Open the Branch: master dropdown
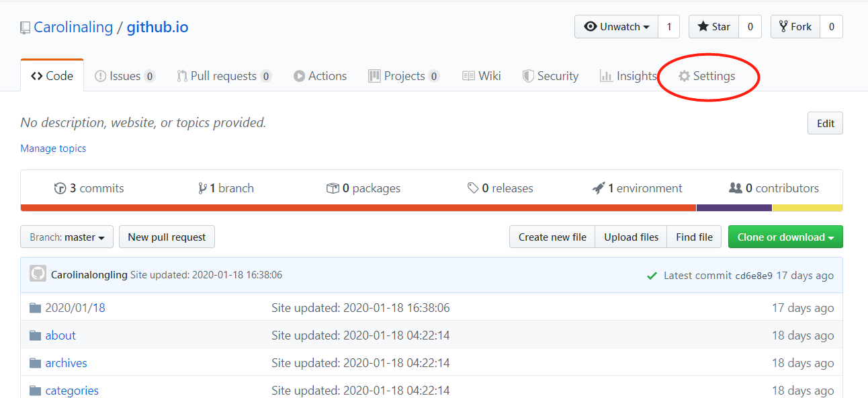Viewport: 868px width, 398px height. pyautogui.click(x=67, y=237)
